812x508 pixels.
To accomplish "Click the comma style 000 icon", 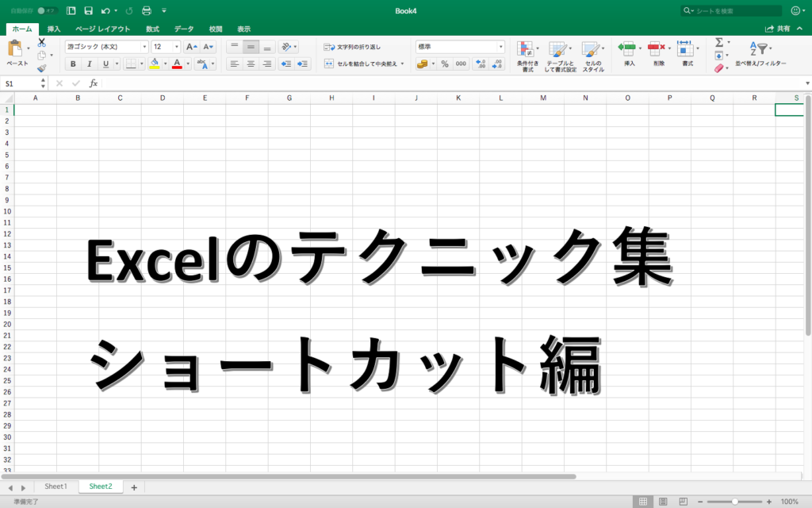I will (461, 63).
